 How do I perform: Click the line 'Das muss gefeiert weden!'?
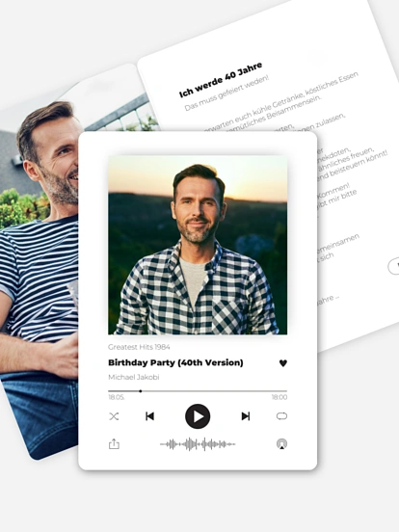[226, 93]
